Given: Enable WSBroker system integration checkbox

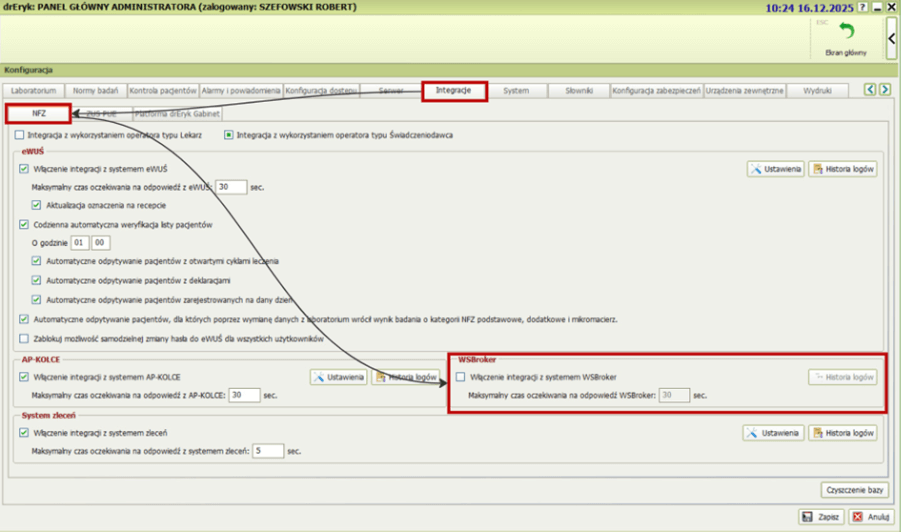Looking at the screenshot, I should coord(461,377).
